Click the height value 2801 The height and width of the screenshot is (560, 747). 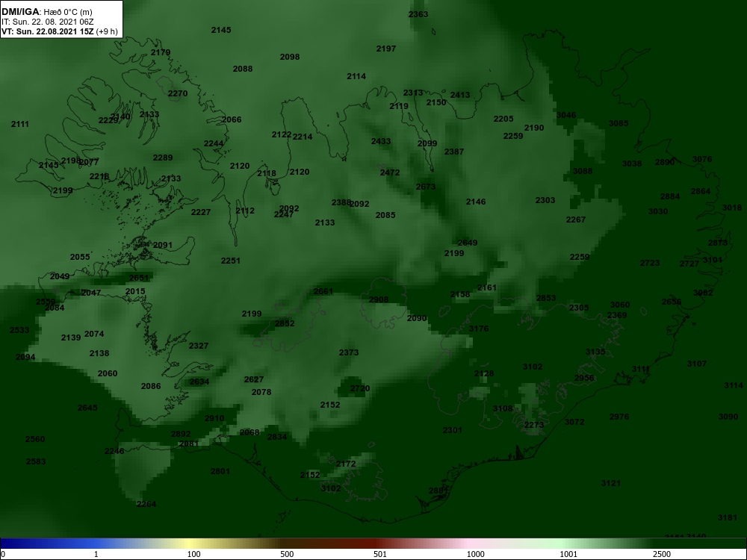click(220, 471)
